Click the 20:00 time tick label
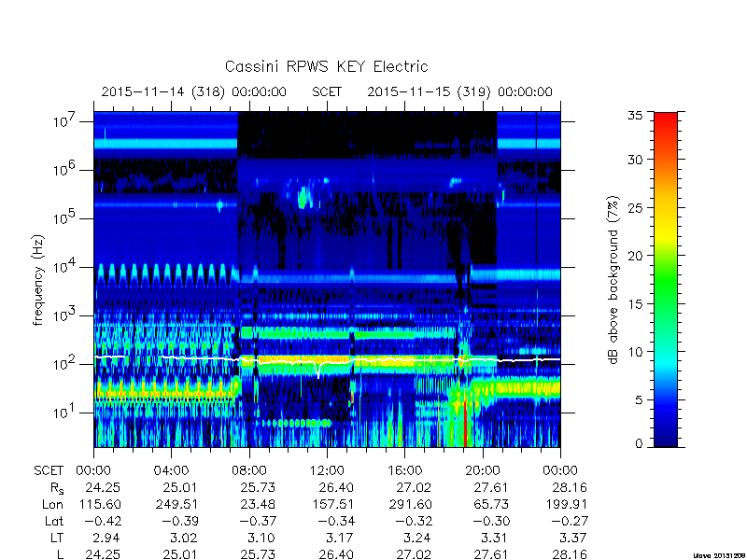This screenshot has width=747, height=560. point(482,471)
